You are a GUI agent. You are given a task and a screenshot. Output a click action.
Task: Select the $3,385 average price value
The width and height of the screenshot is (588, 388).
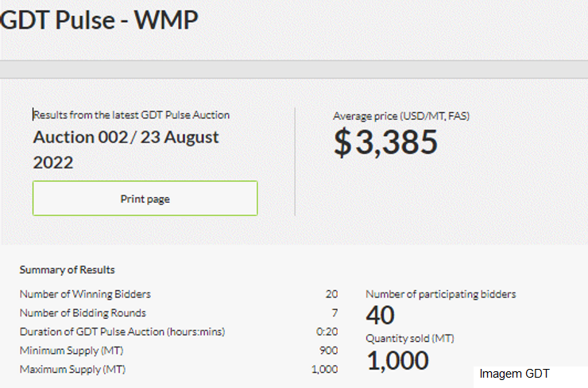coord(386,142)
